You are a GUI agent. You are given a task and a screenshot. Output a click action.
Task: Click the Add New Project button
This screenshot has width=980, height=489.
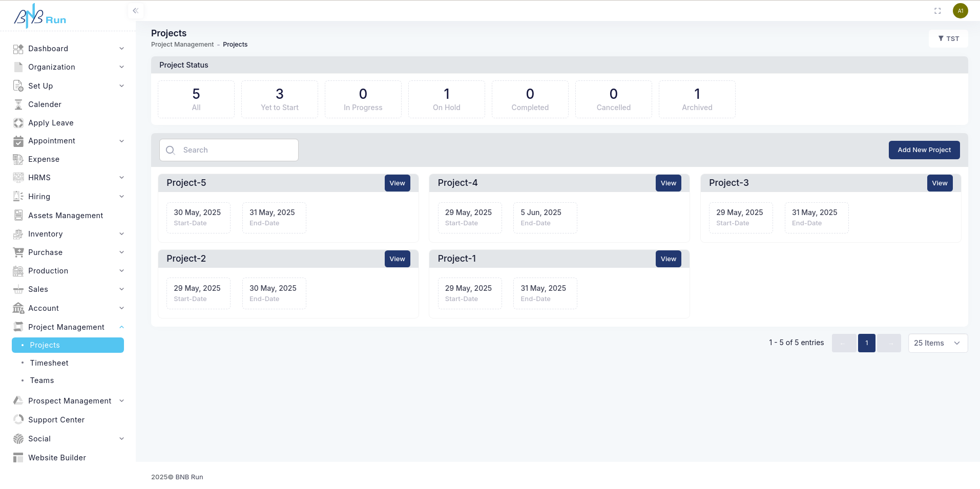(x=924, y=150)
